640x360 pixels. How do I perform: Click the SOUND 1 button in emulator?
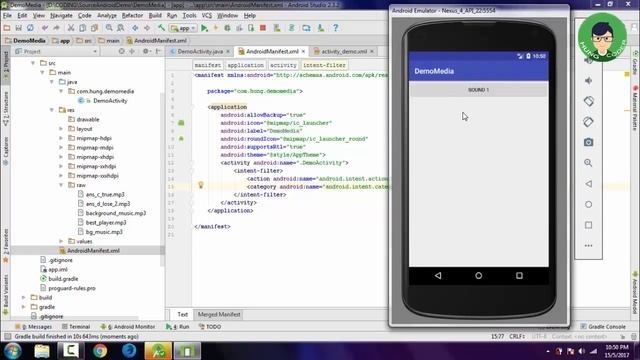(478, 90)
